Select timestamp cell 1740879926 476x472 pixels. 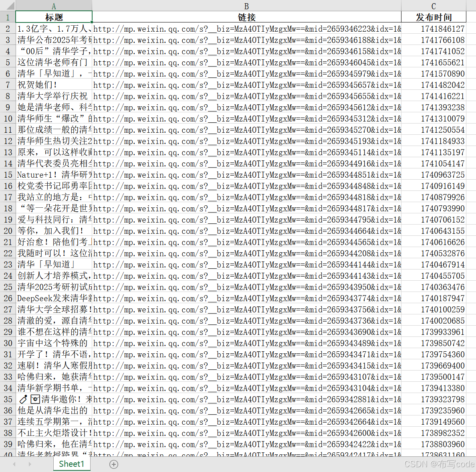434,197
